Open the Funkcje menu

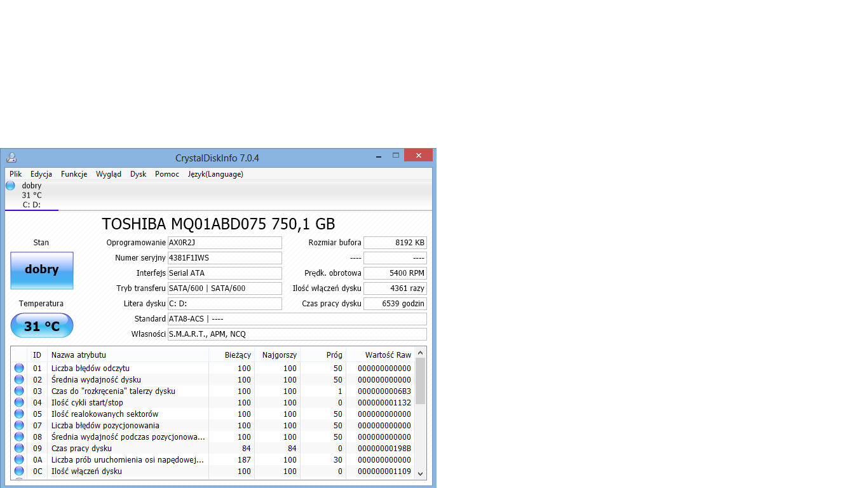coord(74,174)
